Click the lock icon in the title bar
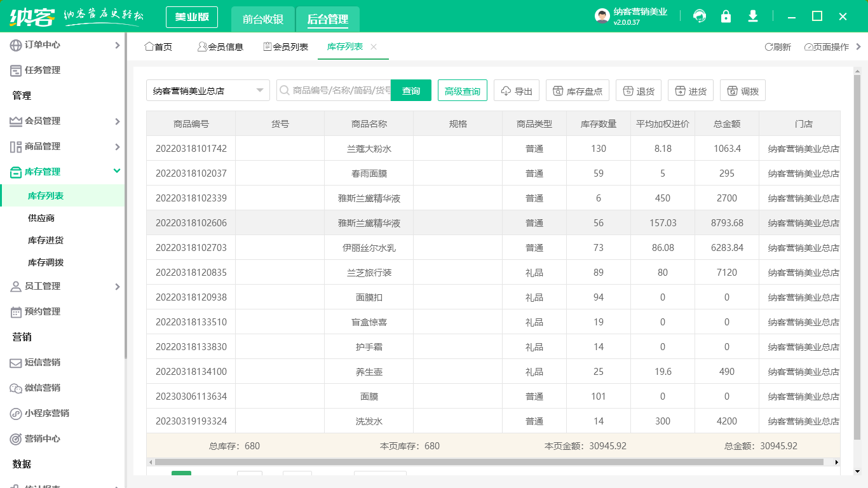The height and width of the screenshot is (488, 868). pos(726,16)
